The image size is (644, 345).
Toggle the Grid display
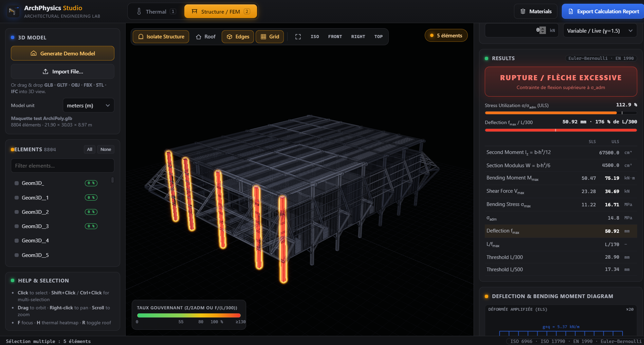[x=270, y=37]
